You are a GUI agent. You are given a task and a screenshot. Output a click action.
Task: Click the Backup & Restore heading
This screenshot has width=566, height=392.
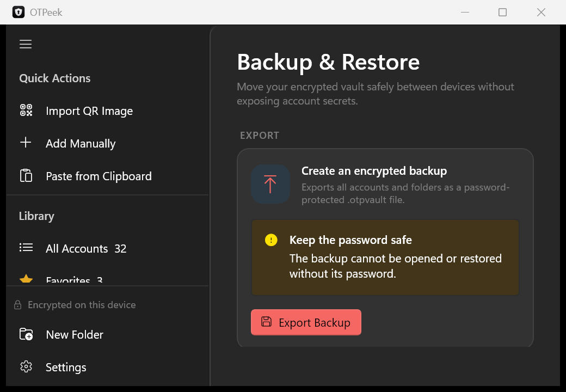[328, 62]
